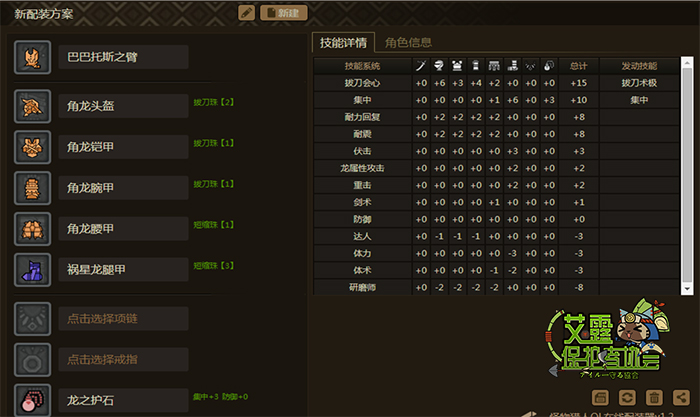The width and height of the screenshot is (700, 417).
Task: Click the 集中 skill name in first column
Action: pos(362,100)
